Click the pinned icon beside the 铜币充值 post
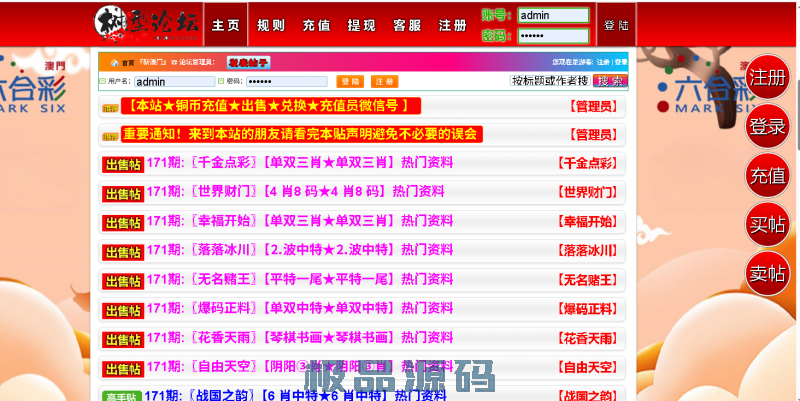800x401 pixels. pos(110,108)
